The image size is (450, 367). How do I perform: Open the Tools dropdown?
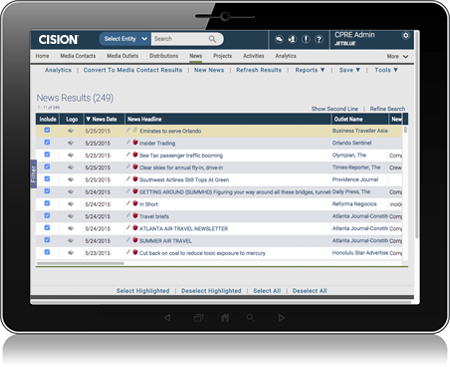386,70
